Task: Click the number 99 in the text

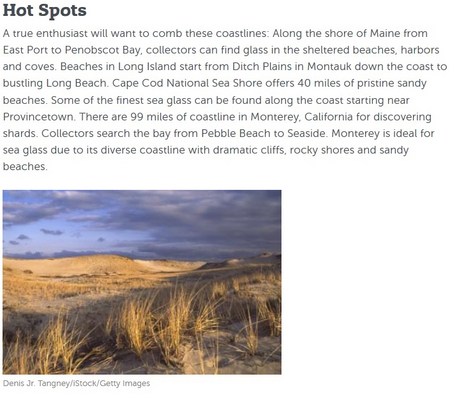Action: click(x=137, y=117)
